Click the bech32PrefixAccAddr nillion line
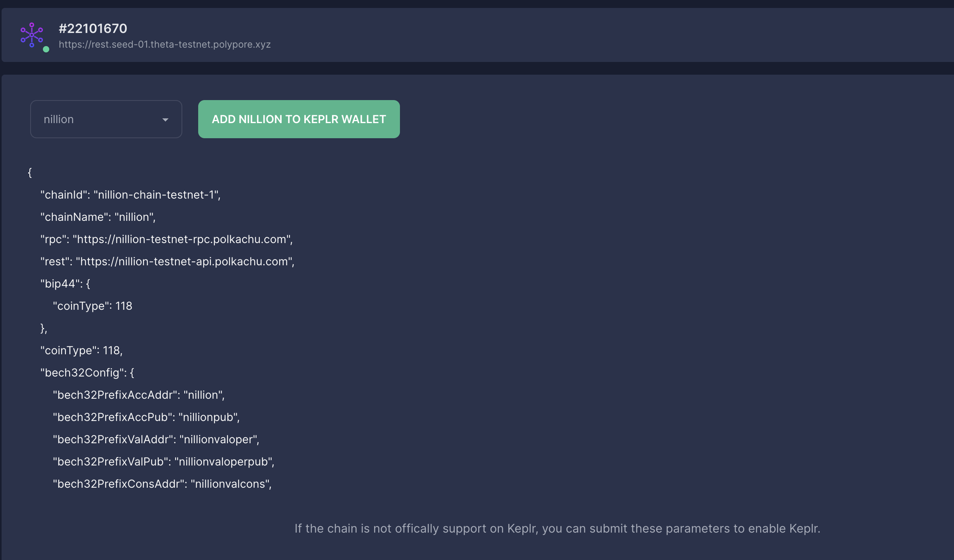The image size is (954, 560). [139, 395]
